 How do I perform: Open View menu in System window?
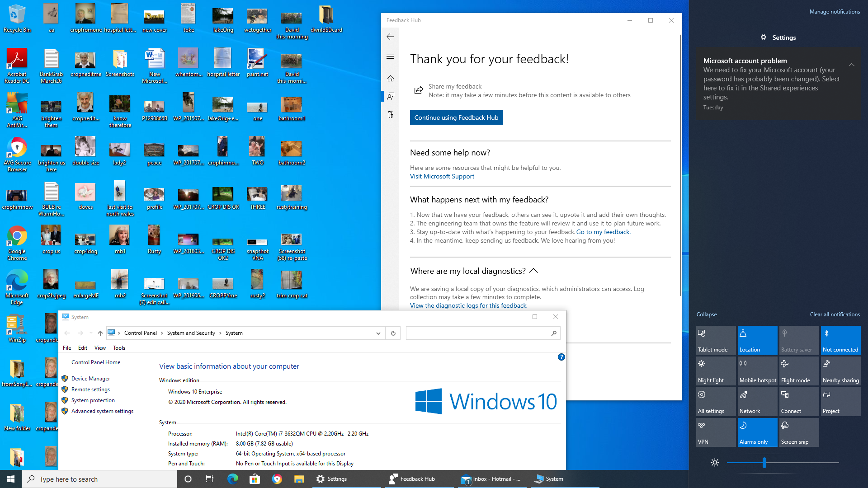tap(100, 347)
